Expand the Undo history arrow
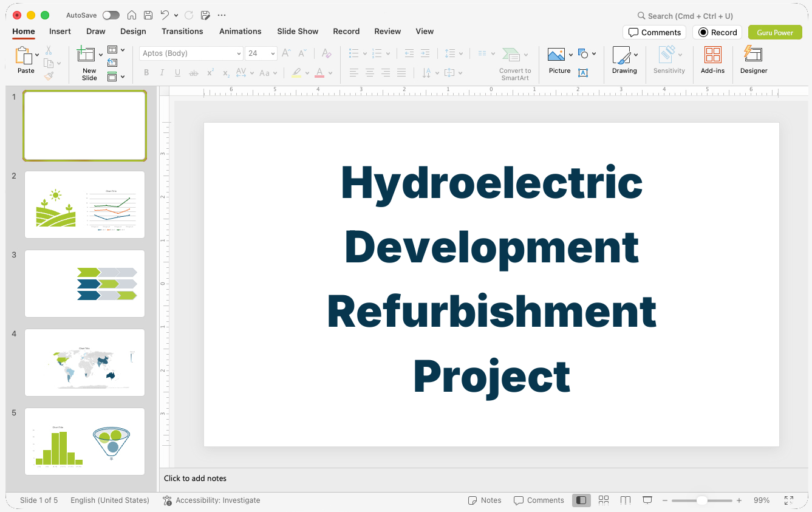This screenshot has height=512, width=812. pos(176,15)
